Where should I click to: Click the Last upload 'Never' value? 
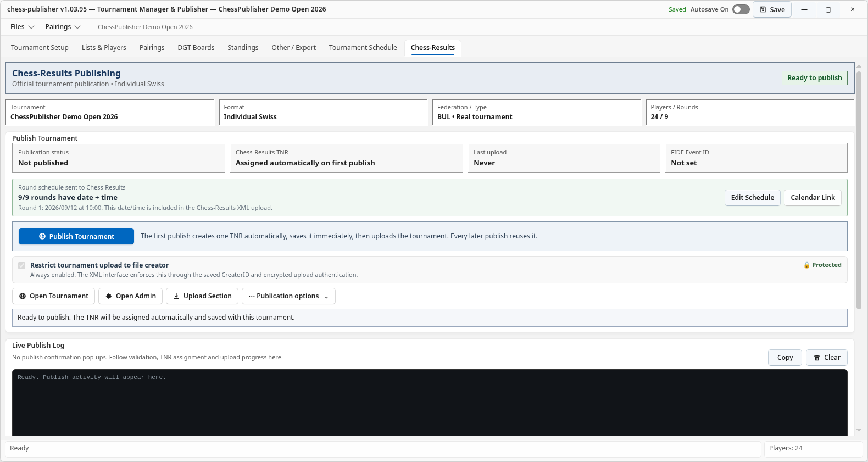tap(485, 163)
